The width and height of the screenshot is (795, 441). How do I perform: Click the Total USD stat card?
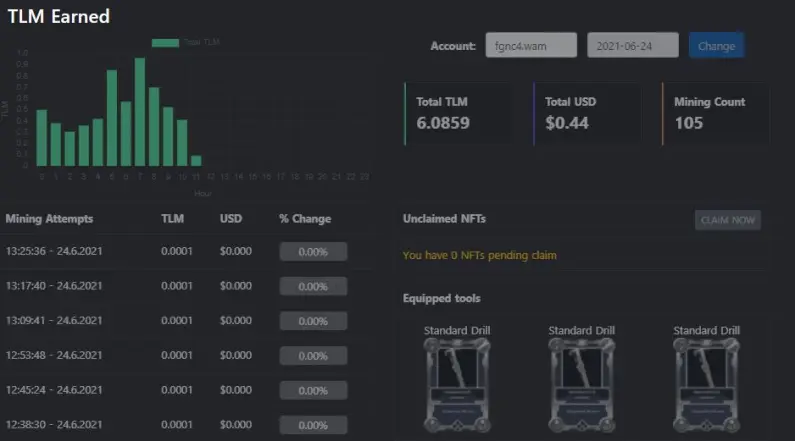point(587,114)
